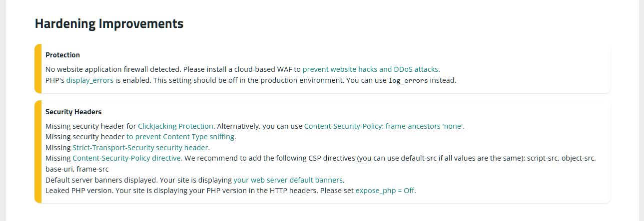Click the Hardening Improvements heading

pos(109,23)
